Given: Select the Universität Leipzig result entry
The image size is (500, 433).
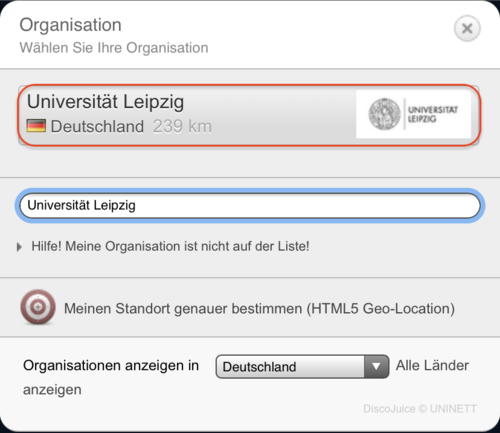Looking at the screenshot, I should pyautogui.click(x=249, y=115).
